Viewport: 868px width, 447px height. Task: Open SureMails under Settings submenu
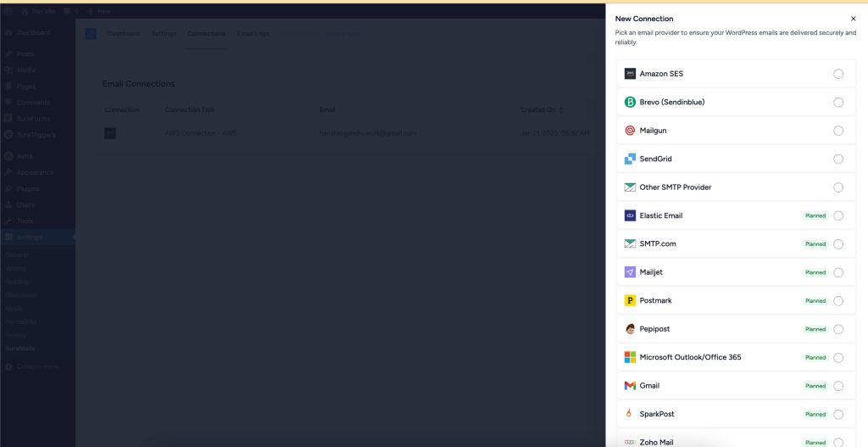pyautogui.click(x=20, y=349)
